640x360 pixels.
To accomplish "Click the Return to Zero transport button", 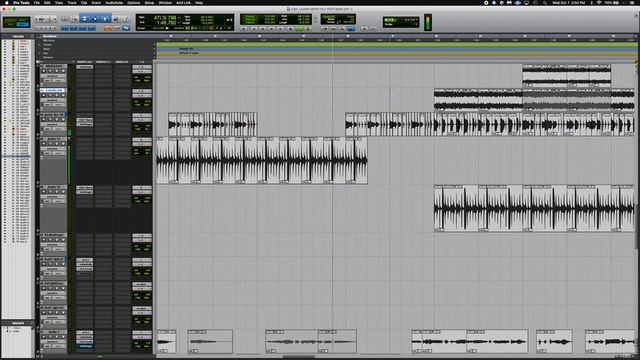I will point(254,29).
